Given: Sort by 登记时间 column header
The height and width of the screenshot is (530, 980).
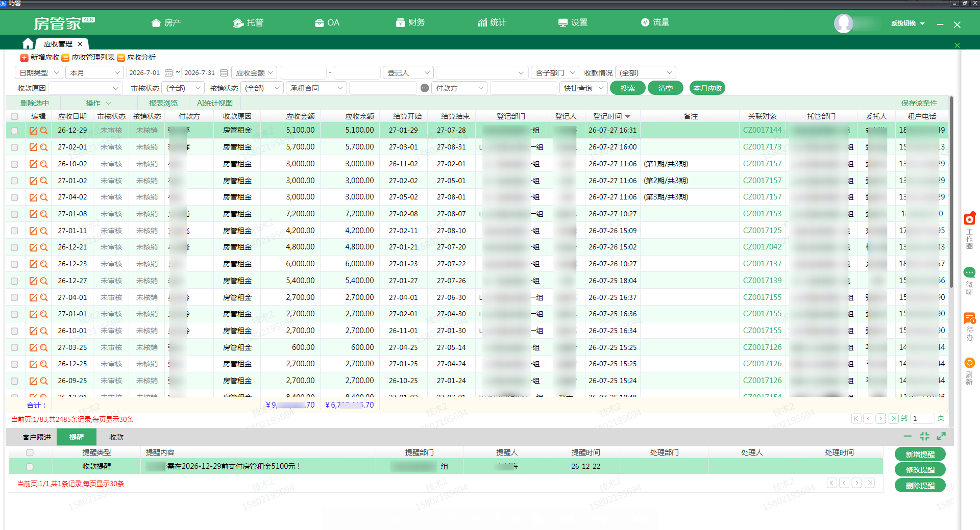Looking at the screenshot, I should click(x=611, y=116).
